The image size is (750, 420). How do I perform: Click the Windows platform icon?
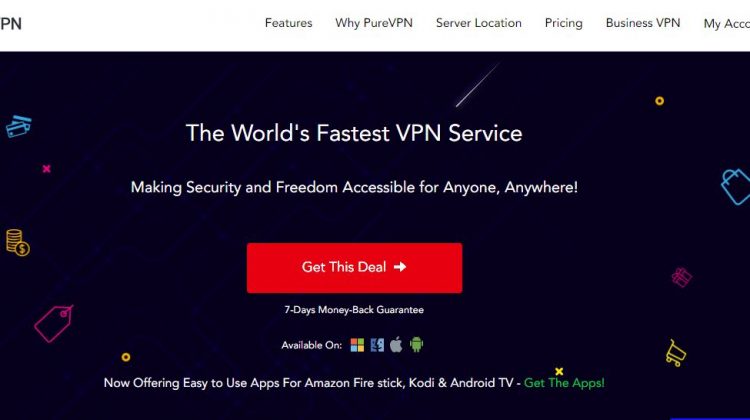coord(357,345)
